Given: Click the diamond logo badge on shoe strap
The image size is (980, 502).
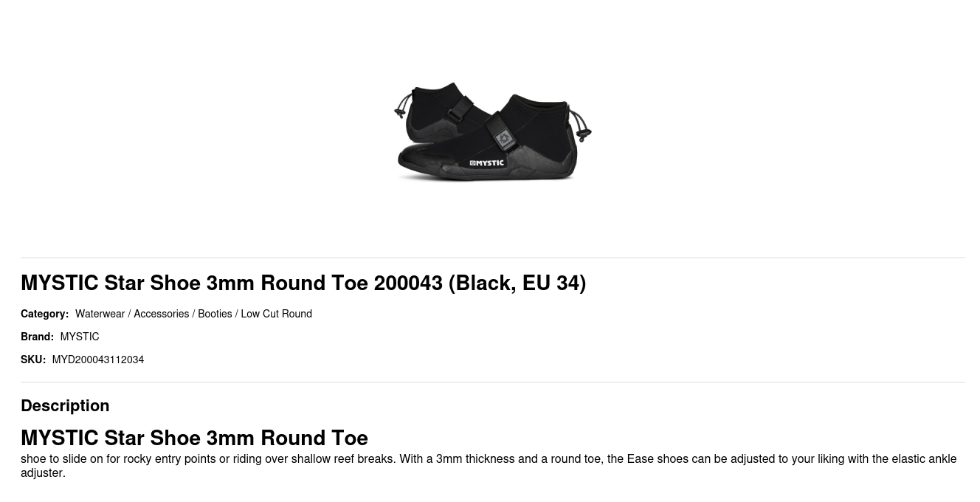Looking at the screenshot, I should click(505, 138).
